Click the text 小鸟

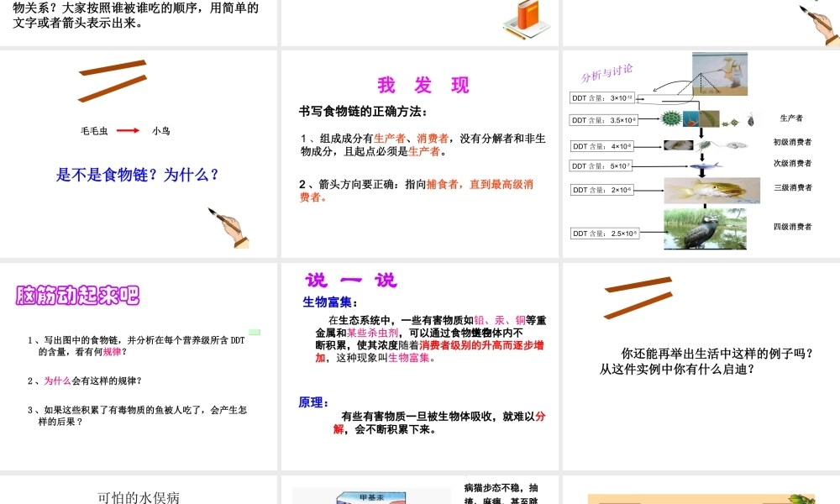coord(160,131)
